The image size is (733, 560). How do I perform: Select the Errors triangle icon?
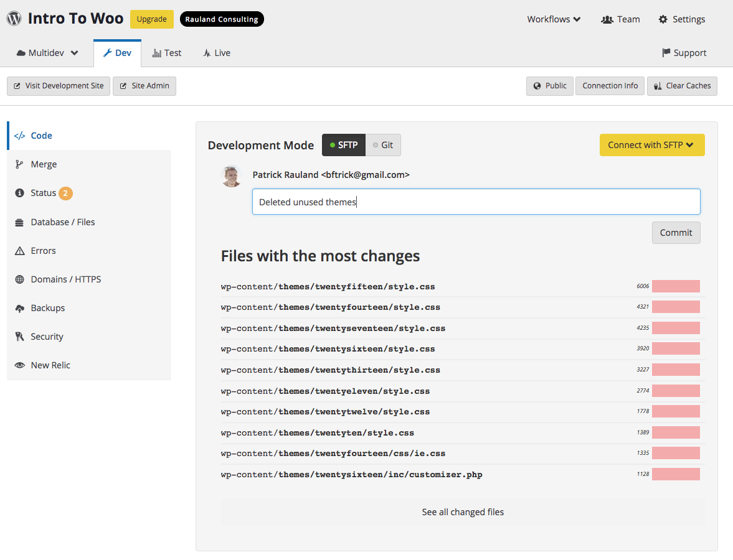point(19,250)
